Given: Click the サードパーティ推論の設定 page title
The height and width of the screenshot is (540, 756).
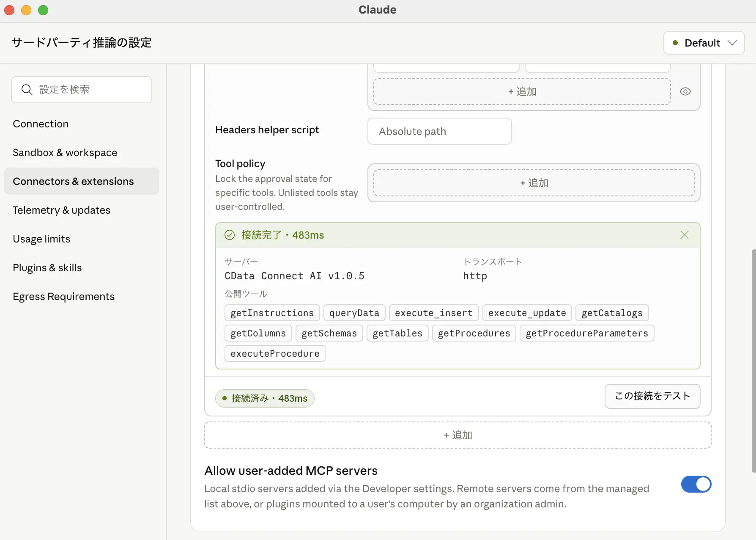Looking at the screenshot, I should point(82,43).
